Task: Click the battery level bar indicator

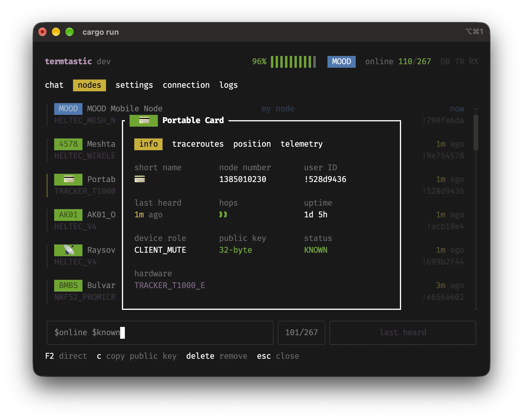Action: pyautogui.click(x=293, y=62)
